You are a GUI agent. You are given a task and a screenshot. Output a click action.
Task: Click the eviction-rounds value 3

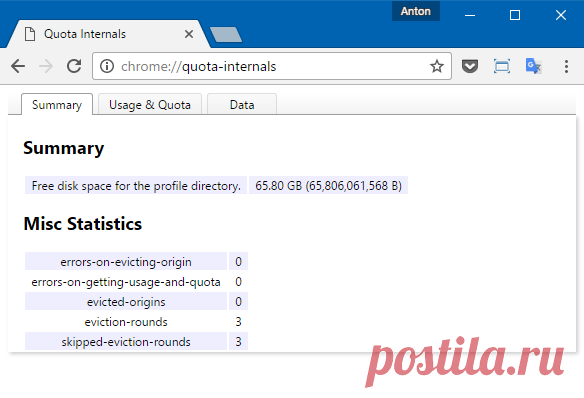click(x=238, y=322)
